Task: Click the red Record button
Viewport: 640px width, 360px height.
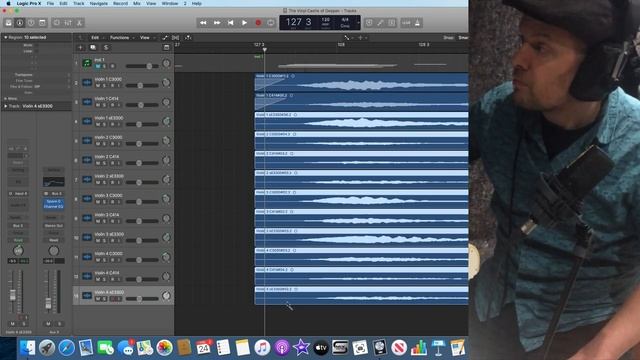Action: tap(258, 23)
